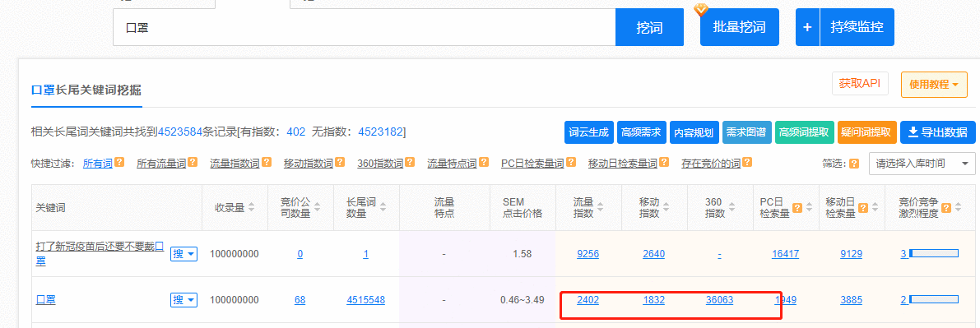
Task: Open the 口罩长尾关键词挖掘 tab
Action: tap(86, 90)
